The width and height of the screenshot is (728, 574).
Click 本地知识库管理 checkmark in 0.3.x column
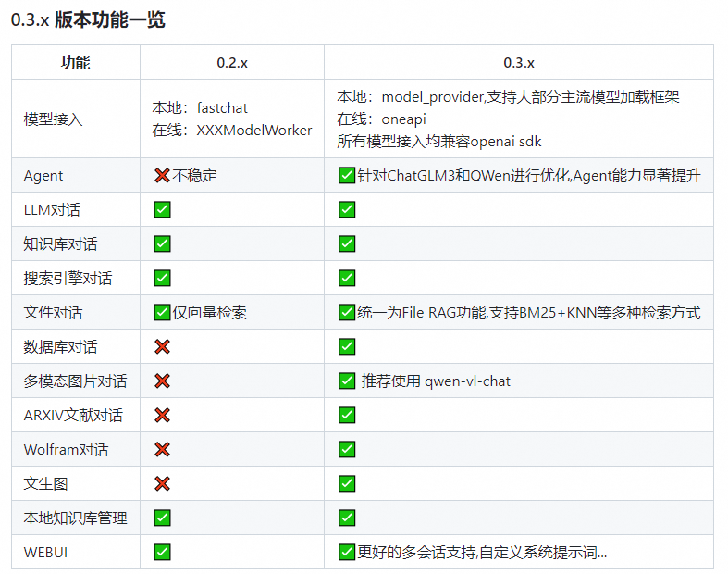[x=347, y=518]
